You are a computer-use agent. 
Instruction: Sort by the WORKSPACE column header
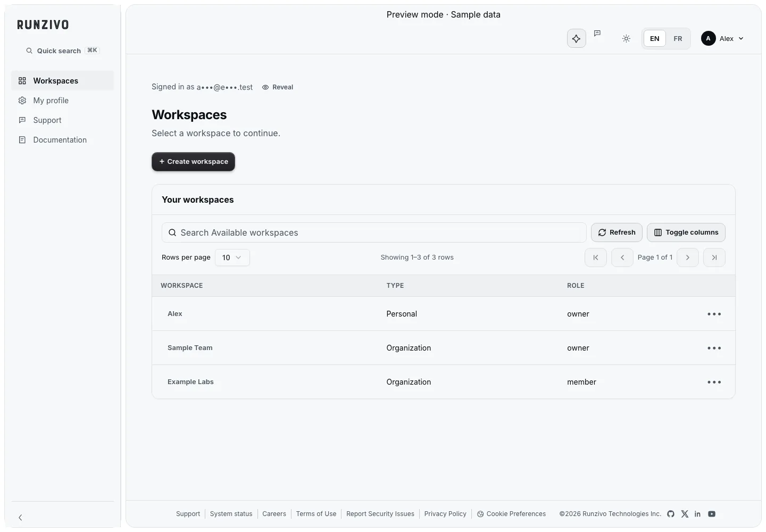coord(181,286)
